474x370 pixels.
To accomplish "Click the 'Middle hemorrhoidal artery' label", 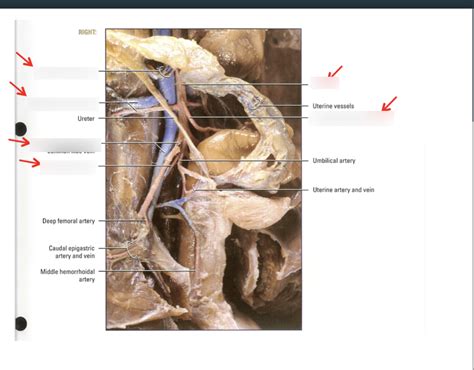I will pos(68,275).
